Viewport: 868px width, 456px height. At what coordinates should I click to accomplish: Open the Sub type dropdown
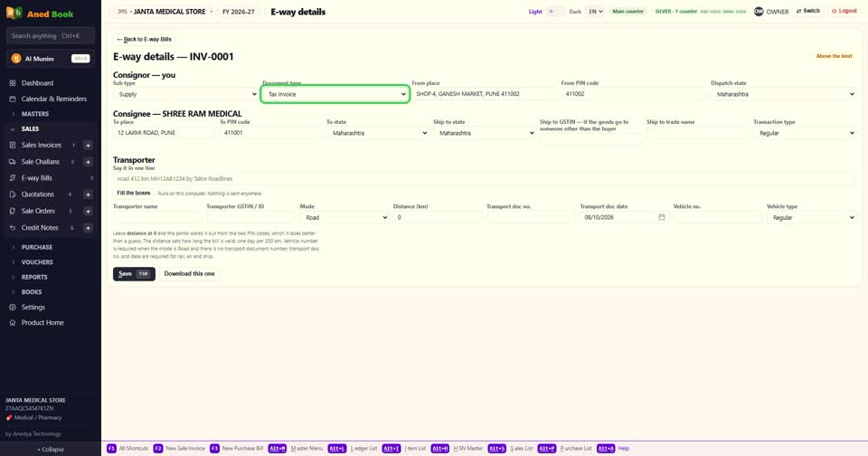click(x=185, y=94)
